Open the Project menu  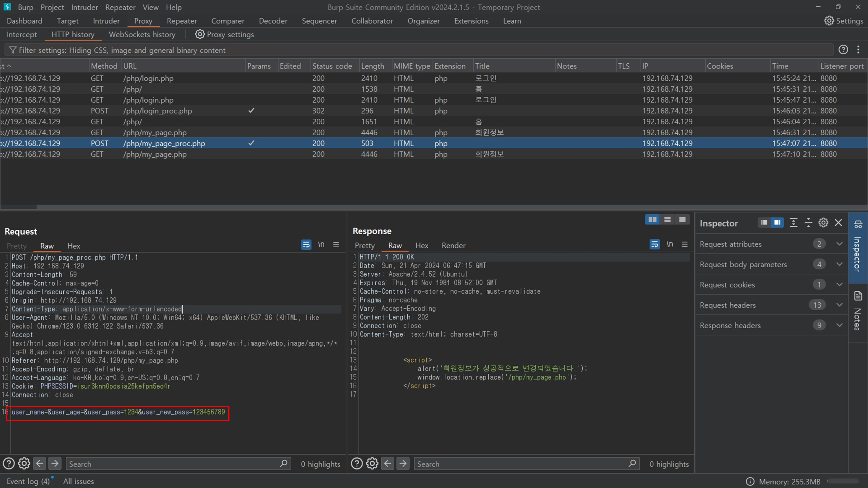(52, 7)
